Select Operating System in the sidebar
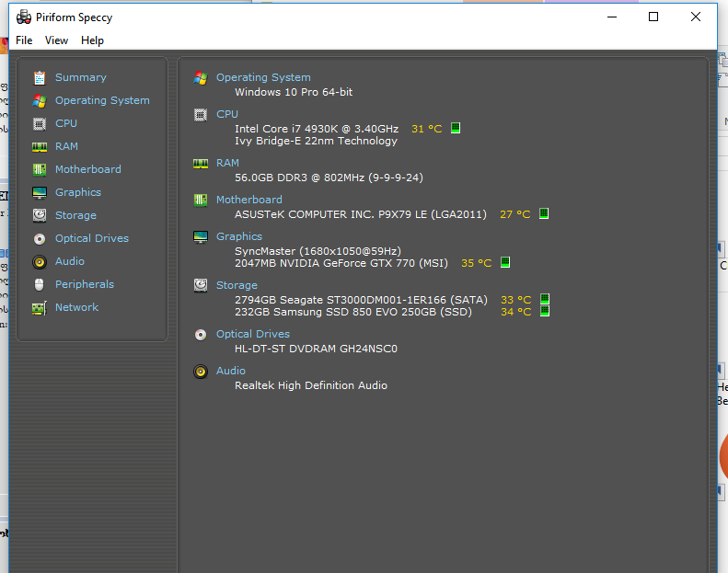 click(101, 100)
